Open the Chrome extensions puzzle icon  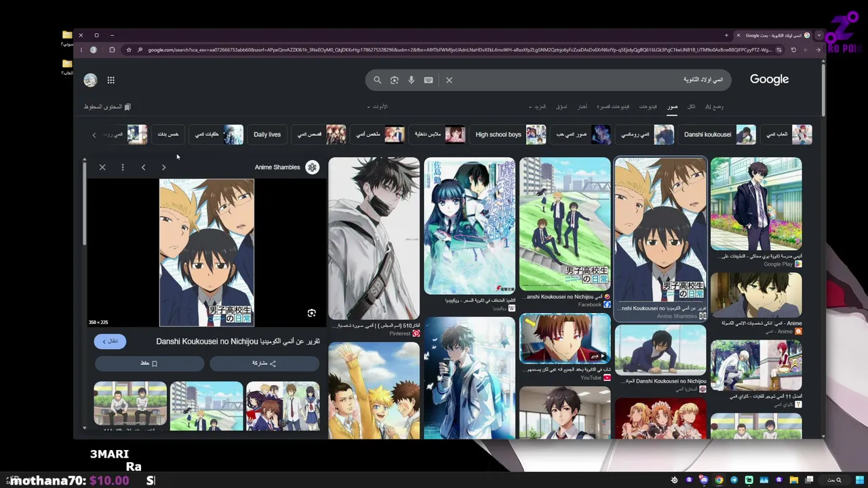pos(112,49)
